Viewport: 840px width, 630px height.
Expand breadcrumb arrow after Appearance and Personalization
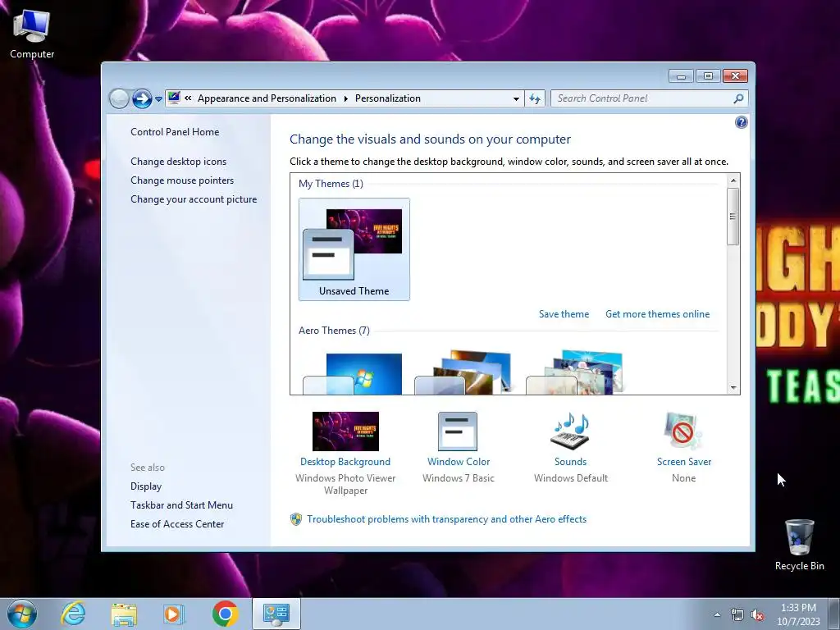coord(345,98)
